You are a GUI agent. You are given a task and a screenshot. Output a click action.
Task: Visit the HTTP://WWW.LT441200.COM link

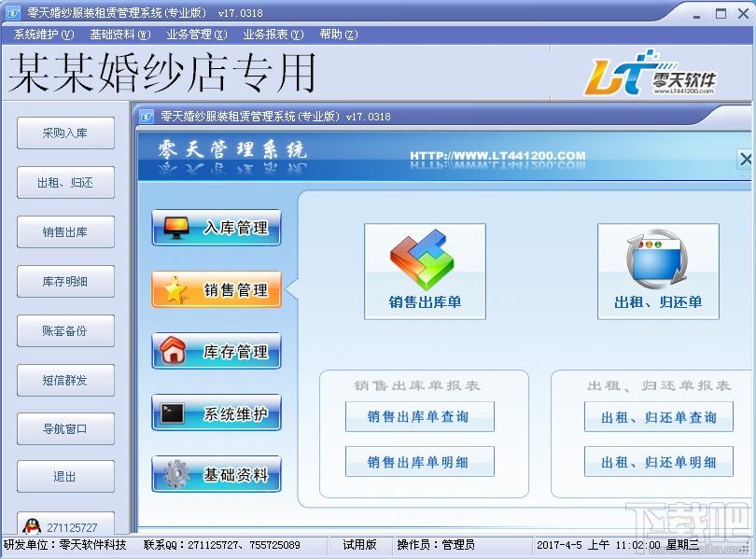pyautogui.click(x=497, y=156)
